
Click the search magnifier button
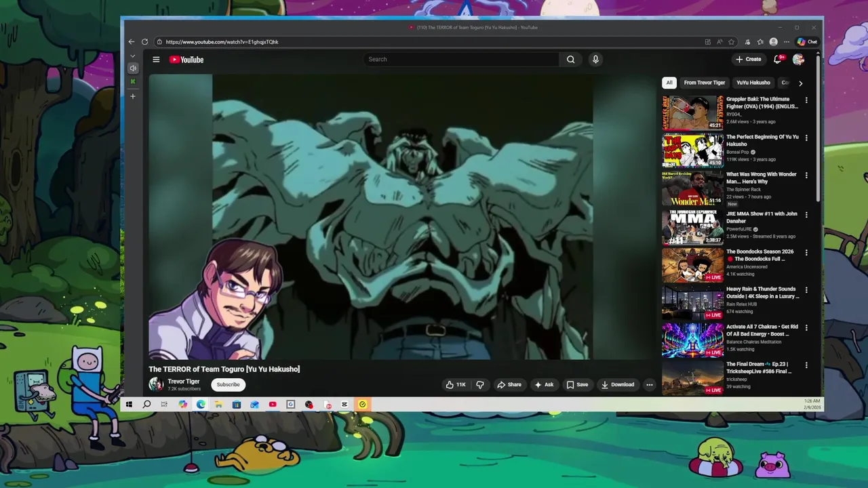tap(570, 60)
